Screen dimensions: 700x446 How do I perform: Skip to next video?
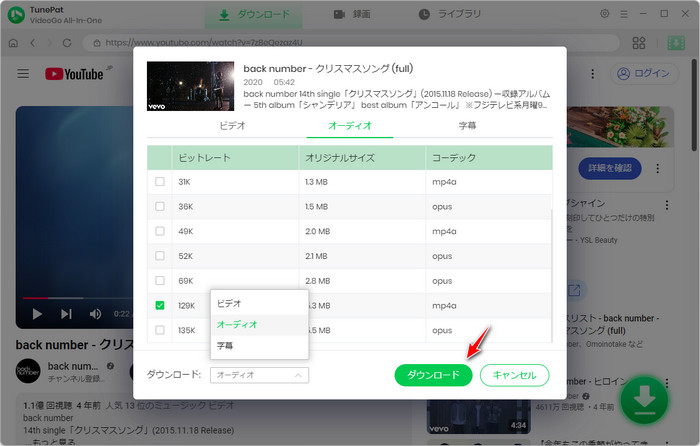[66, 314]
